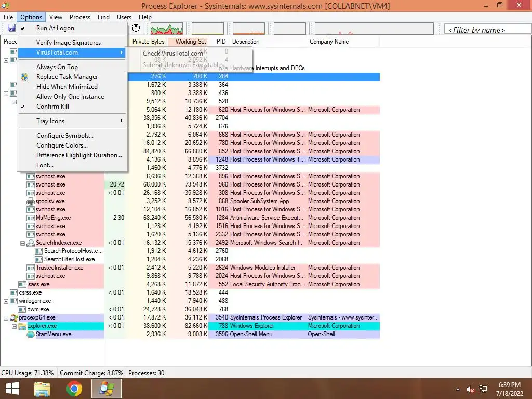The width and height of the screenshot is (532, 399).
Task: Click the Process Explorer title bar icon
Action: [5, 5]
